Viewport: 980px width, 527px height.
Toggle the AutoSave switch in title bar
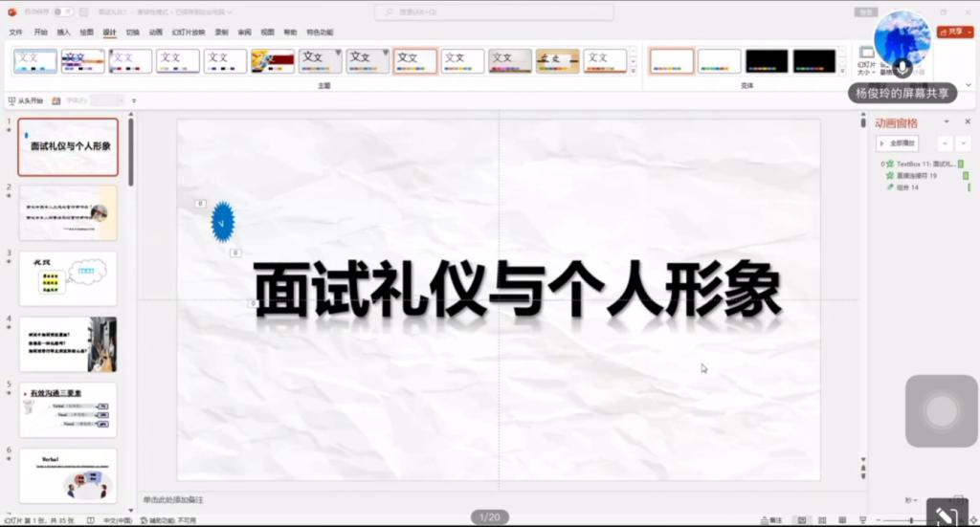coord(62,12)
